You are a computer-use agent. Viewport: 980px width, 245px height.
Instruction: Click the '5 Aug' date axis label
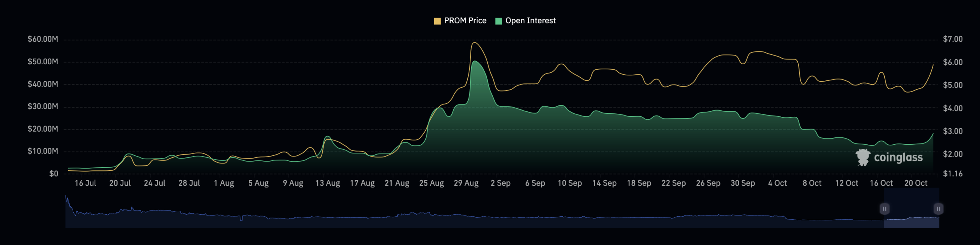point(258,183)
